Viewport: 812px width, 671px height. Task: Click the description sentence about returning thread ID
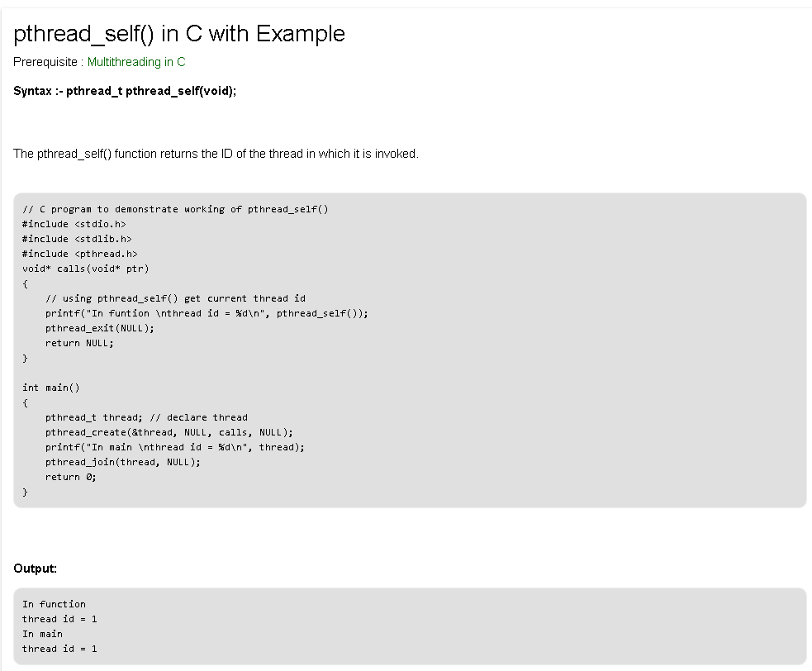click(x=216, y=154)
